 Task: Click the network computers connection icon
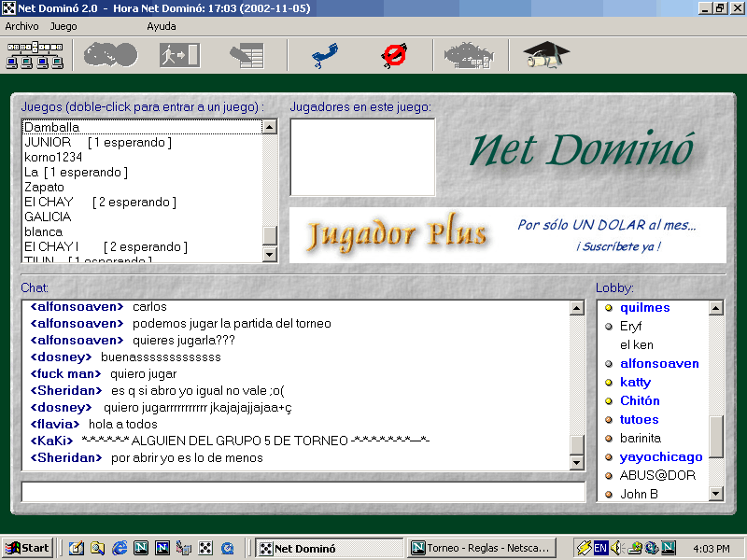pos(35,56)
